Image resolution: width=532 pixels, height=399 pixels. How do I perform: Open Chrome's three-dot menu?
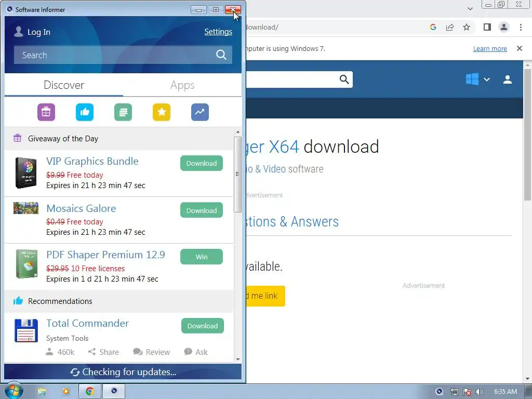521,27
